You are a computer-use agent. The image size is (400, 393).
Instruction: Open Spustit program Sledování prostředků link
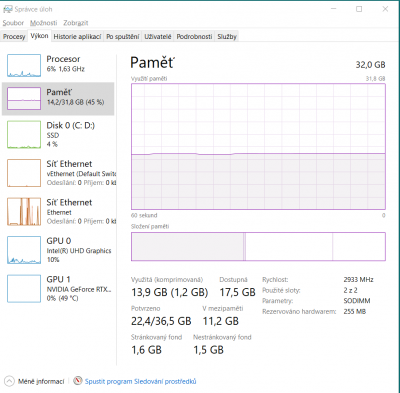(x=140, y=381)
